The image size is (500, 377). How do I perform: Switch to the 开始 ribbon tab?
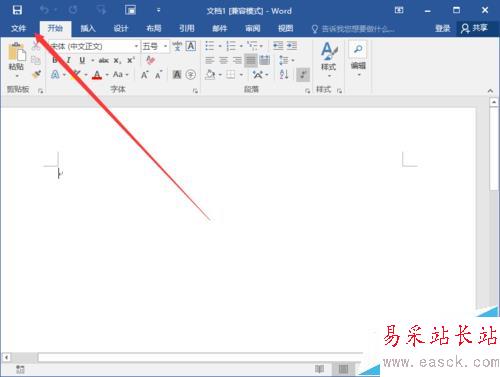click(55, 28)
